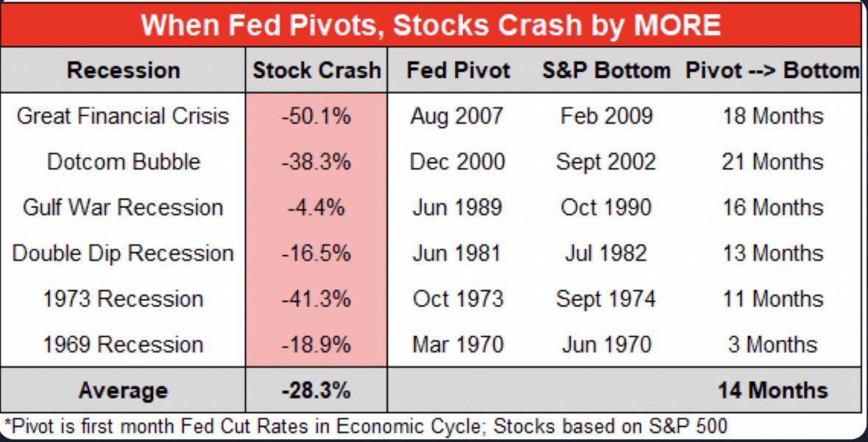Viewport: 868px width, 442px height.
Task: Click the 1969 Recession row label
Action: (123, 344)
